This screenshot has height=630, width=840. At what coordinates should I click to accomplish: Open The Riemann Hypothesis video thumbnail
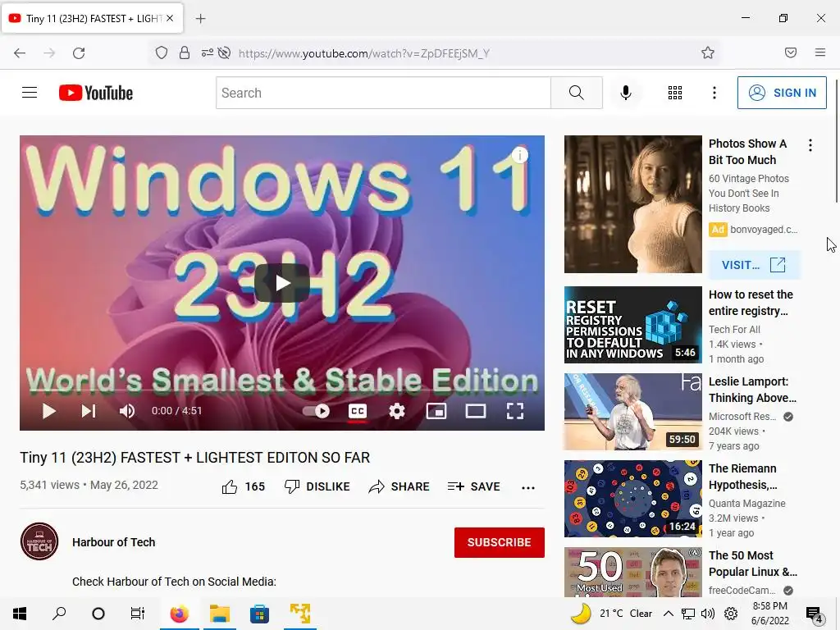633,498
